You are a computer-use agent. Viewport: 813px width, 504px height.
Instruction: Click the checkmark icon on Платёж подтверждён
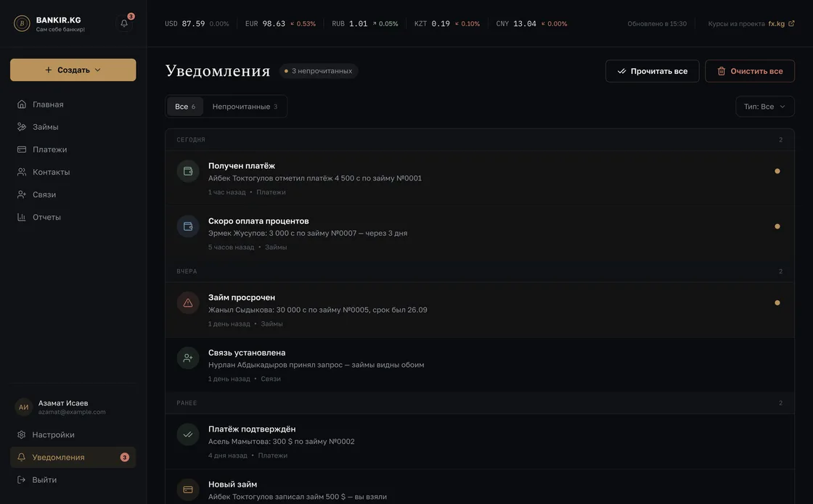tap(188, 434)
